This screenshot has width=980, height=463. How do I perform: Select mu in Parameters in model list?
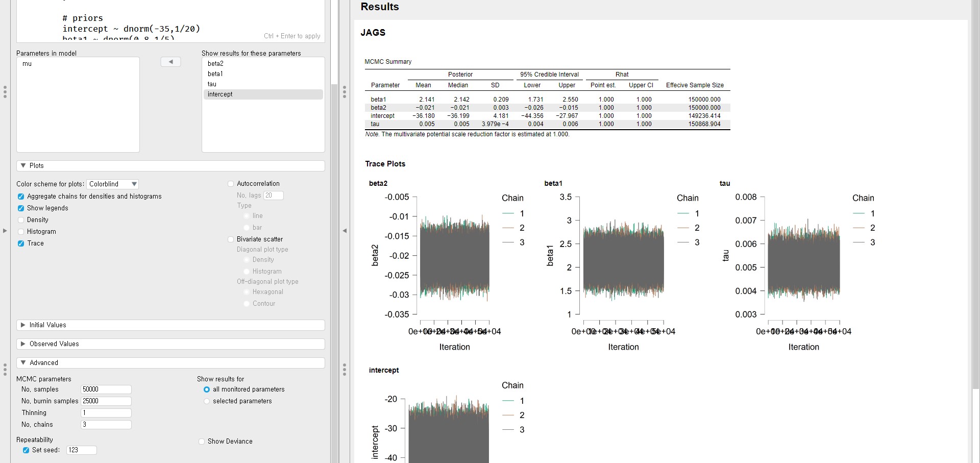27,64
